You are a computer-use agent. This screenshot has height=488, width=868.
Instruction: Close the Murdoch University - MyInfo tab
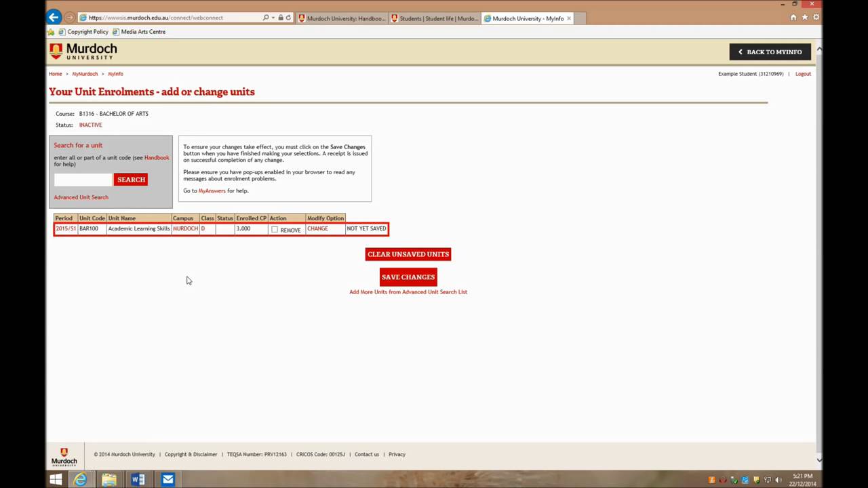[x=569, y=18]
